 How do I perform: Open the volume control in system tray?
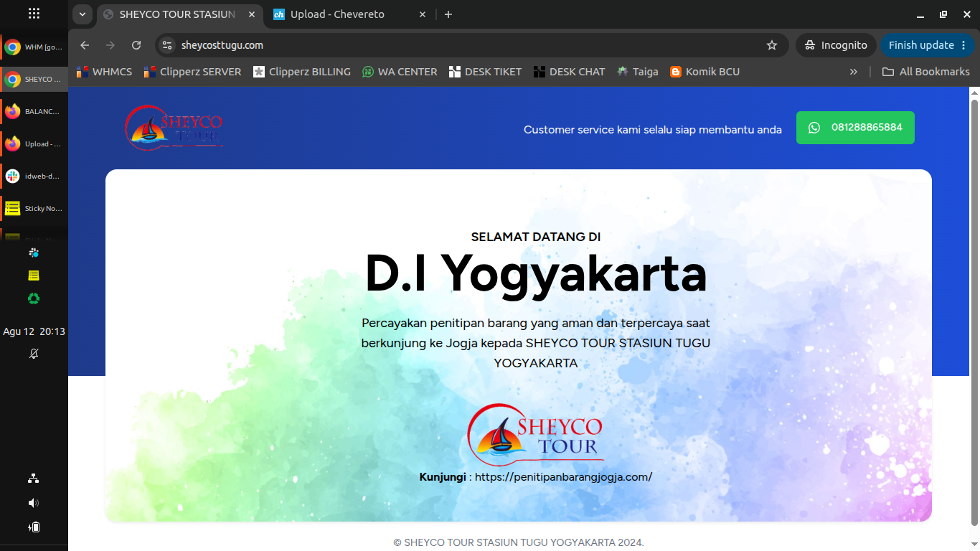[x=34, y=503]
